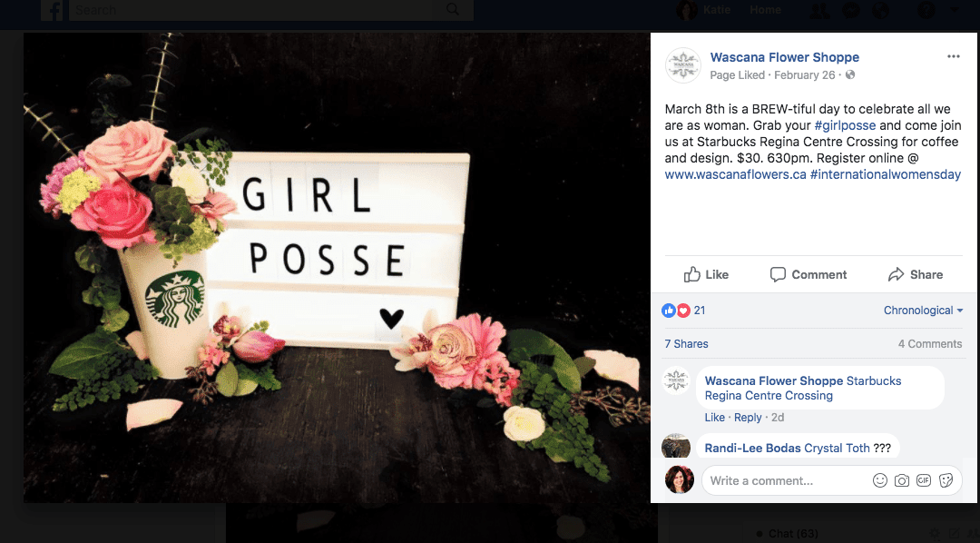This screenshot has width=980, height=543.
Task: Add a sticker to your comment
Action: (945, 479)
